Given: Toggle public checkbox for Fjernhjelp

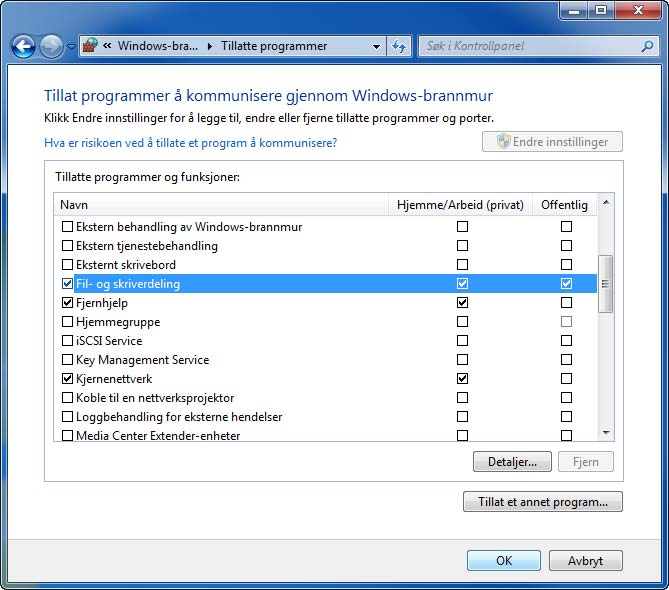Looking at the screenshot, I should [566, 302].
